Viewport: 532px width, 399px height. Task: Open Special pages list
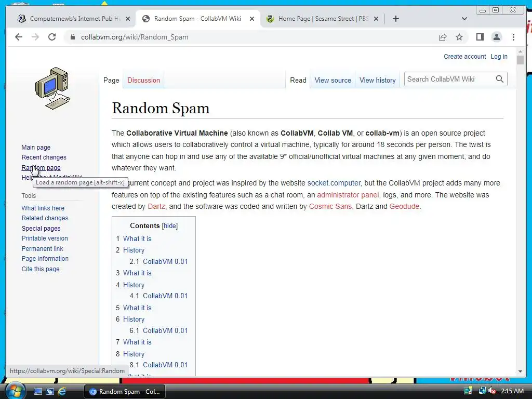coord(41,229)
